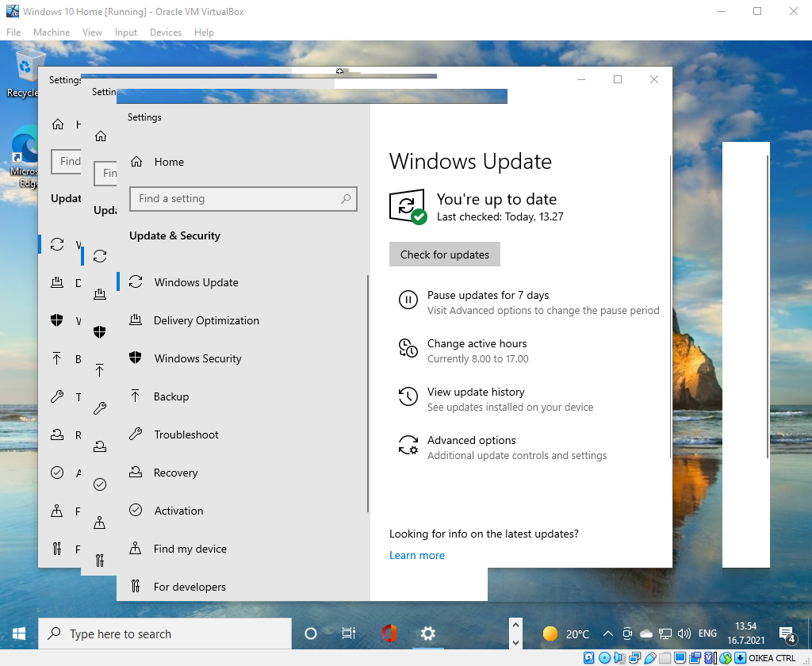Click the magnifier icon in Find a setting
Viewport: 812px width, 666px height.
pos(346,199)
